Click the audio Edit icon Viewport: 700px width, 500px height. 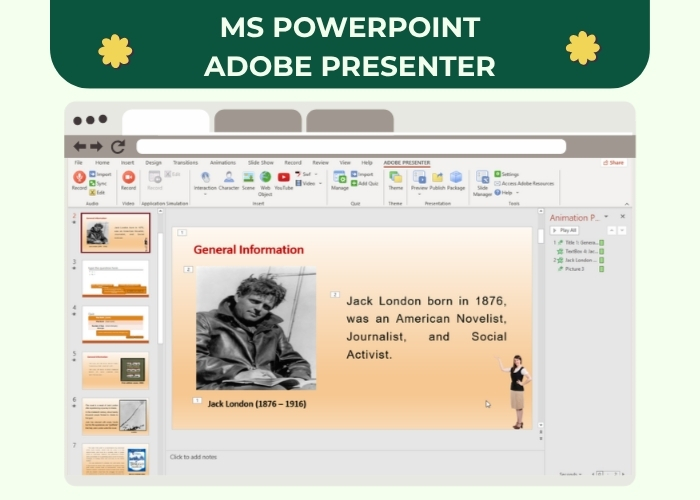click(x=92, y=192)
